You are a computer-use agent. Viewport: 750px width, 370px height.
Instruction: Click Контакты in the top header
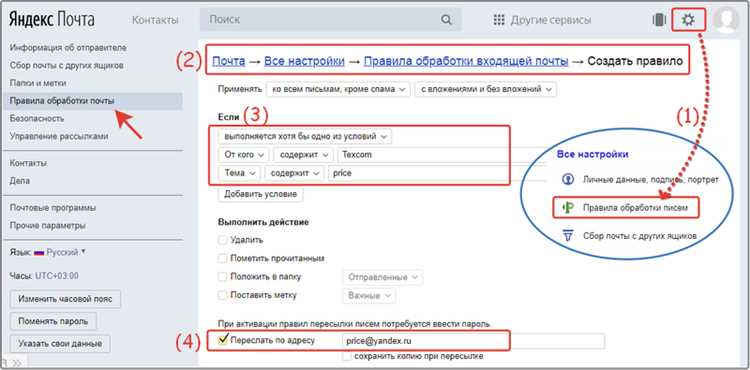[x=155, y=20]
